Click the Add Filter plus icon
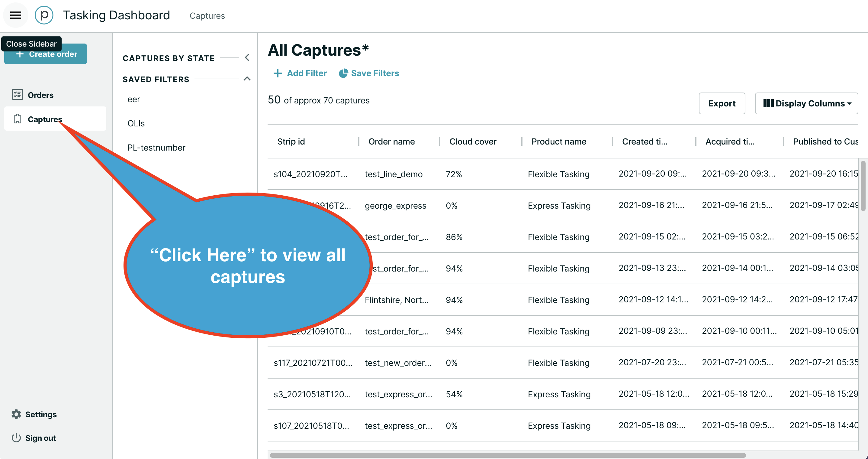Screen dimensions: 868x459 (x=277, y=73)
